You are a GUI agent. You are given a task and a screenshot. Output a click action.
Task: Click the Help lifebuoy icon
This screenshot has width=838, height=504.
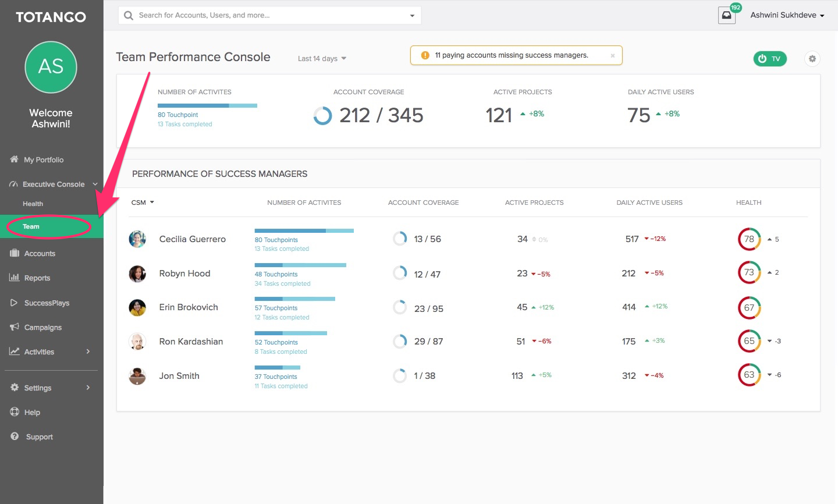coord(15,412)
